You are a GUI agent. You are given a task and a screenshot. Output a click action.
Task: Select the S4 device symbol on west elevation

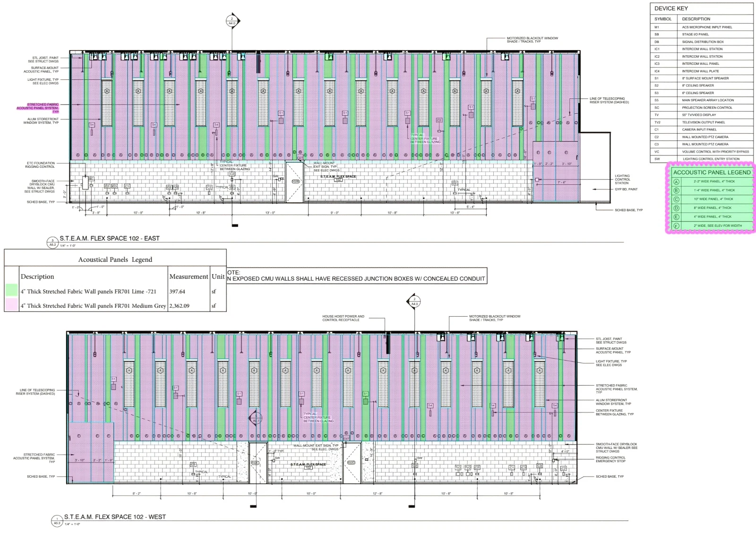(x=430, y=405)
